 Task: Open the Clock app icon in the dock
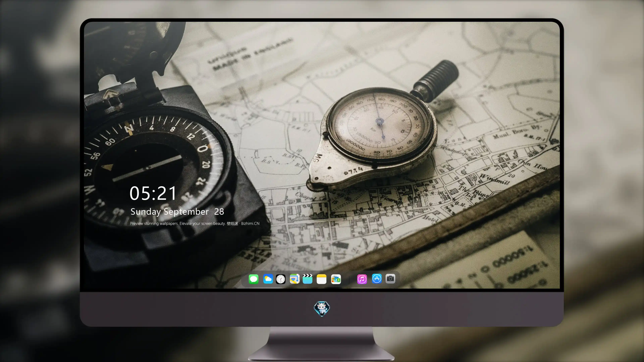[x=281, y=279]
